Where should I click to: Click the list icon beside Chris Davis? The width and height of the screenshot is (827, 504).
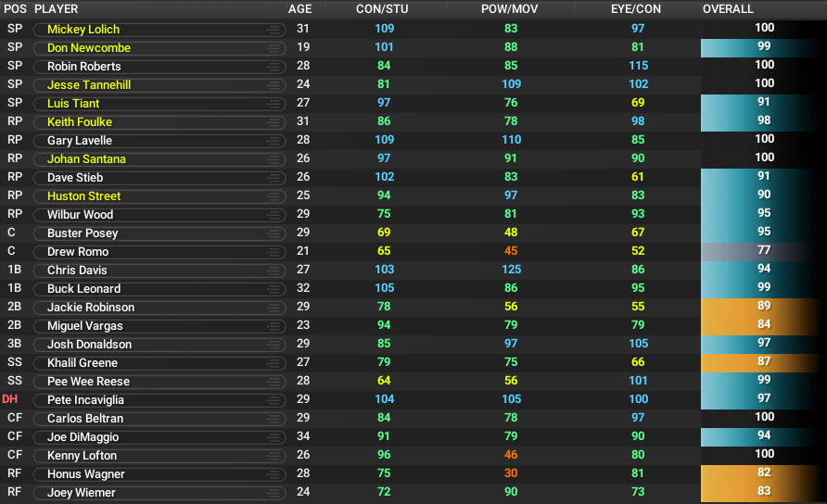click(x=274, y=271)
